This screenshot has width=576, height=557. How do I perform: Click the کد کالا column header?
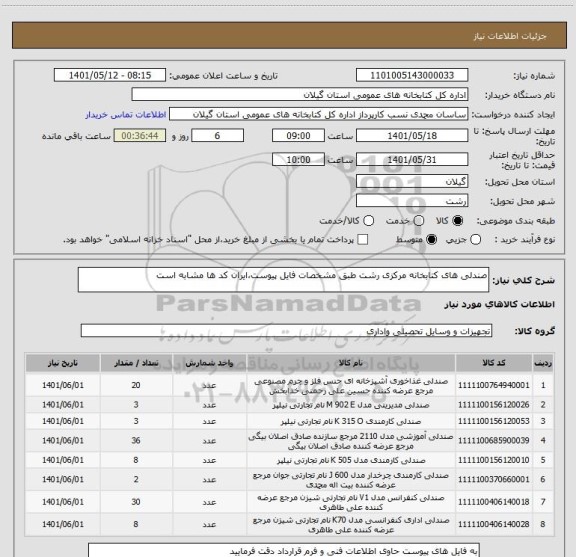(494, 363)
